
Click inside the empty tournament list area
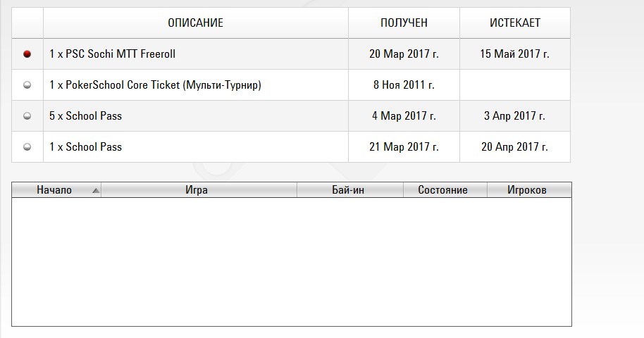pos(292,262)
